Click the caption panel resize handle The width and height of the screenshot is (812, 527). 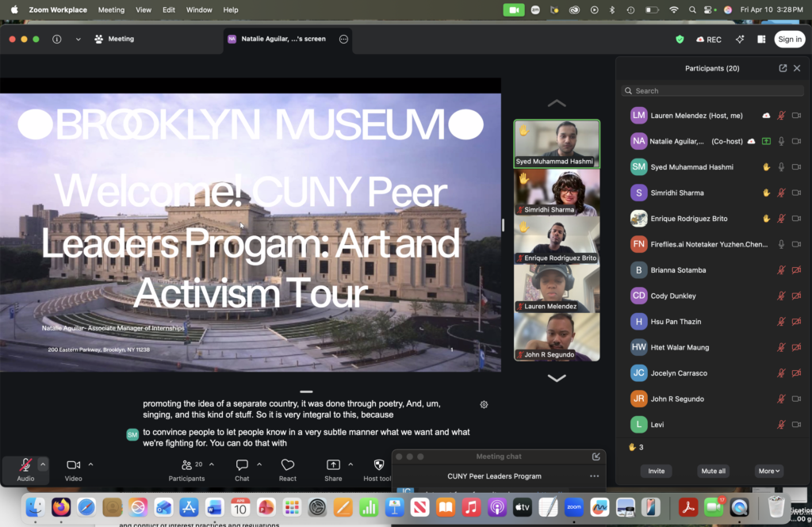306,392
